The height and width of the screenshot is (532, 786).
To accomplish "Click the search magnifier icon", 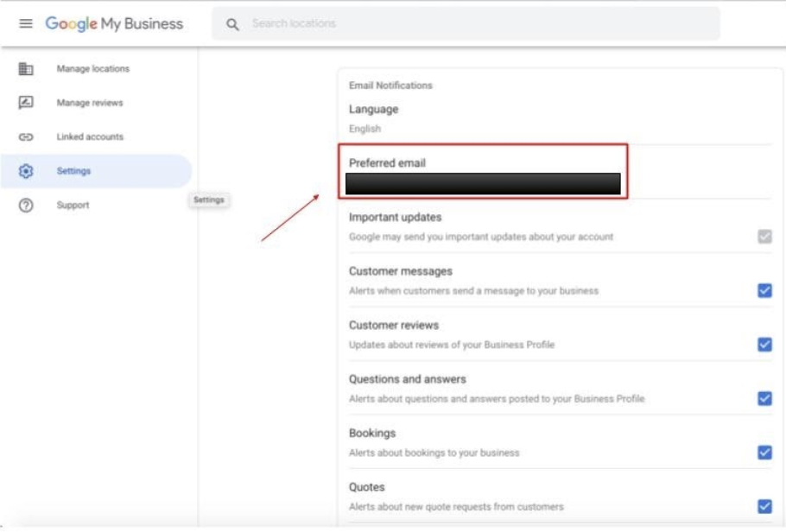I will click(232, 24).
